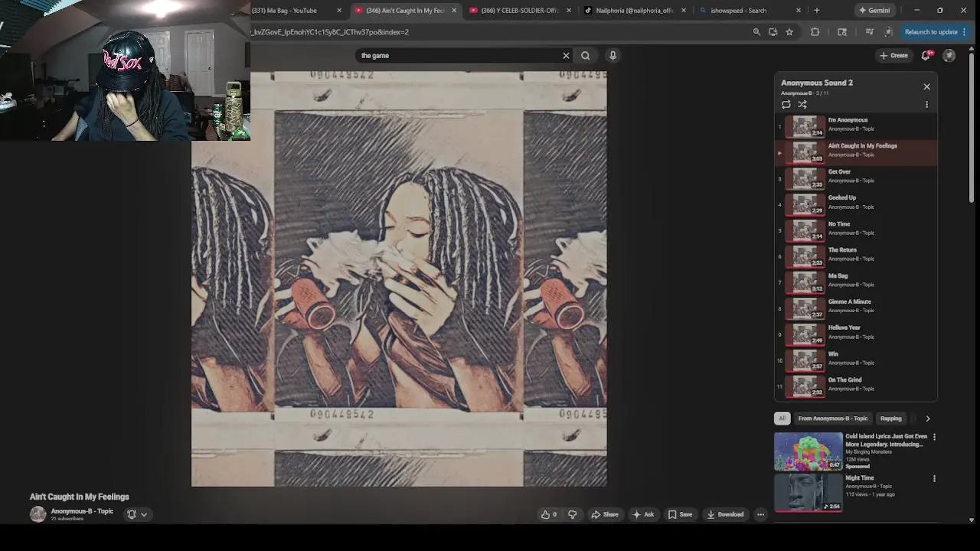Play I'm Anonymous from the playlist
980x551 pixels.
[856, 126]
